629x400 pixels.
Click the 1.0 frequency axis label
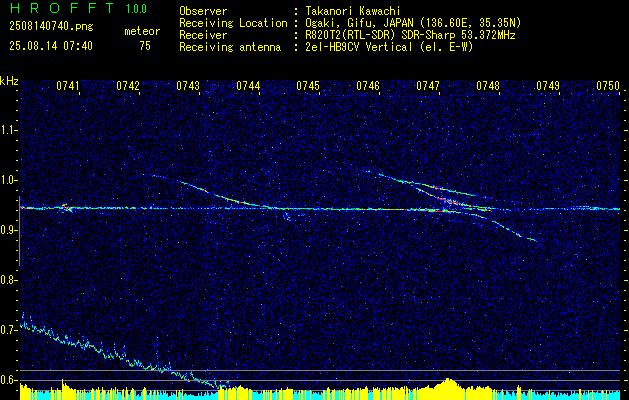[7, 180]
